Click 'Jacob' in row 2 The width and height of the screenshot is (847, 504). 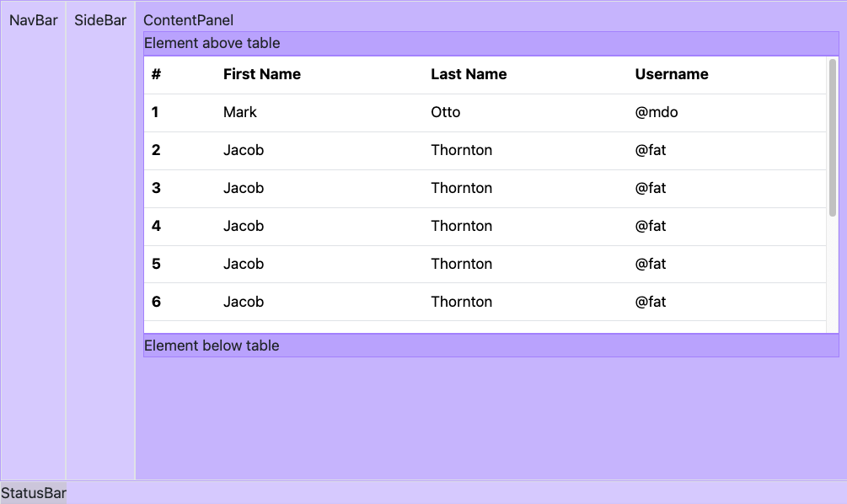tap(244, 150)
